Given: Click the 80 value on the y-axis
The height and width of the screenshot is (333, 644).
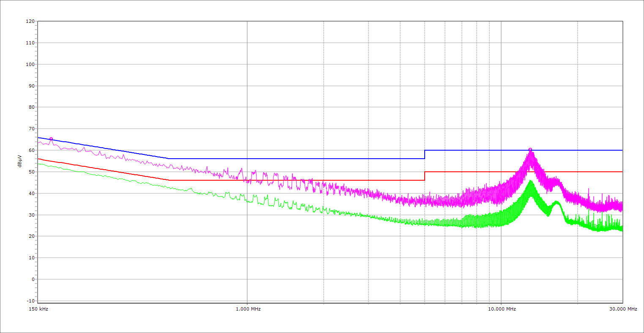Looking at the screenshot, I should click(x=31, y=107).
